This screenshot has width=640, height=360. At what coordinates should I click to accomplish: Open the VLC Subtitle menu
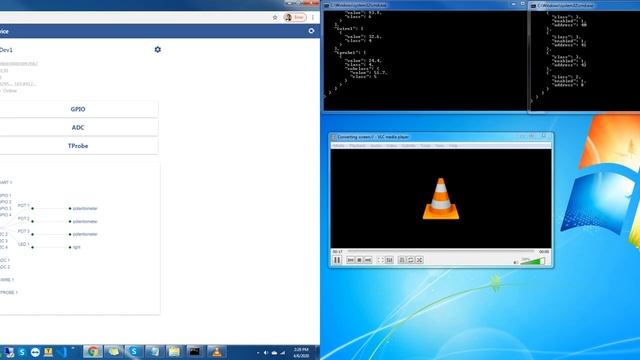(x=408, y=146)
